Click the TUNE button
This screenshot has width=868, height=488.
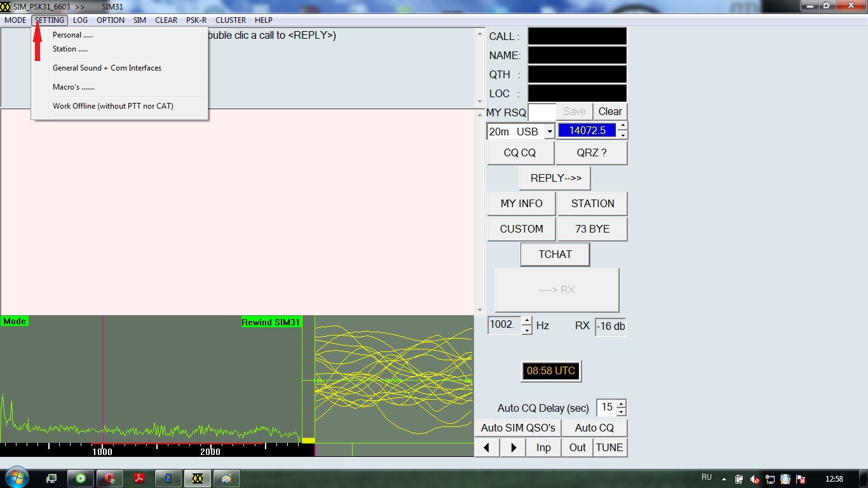click(x=609, y=447)
